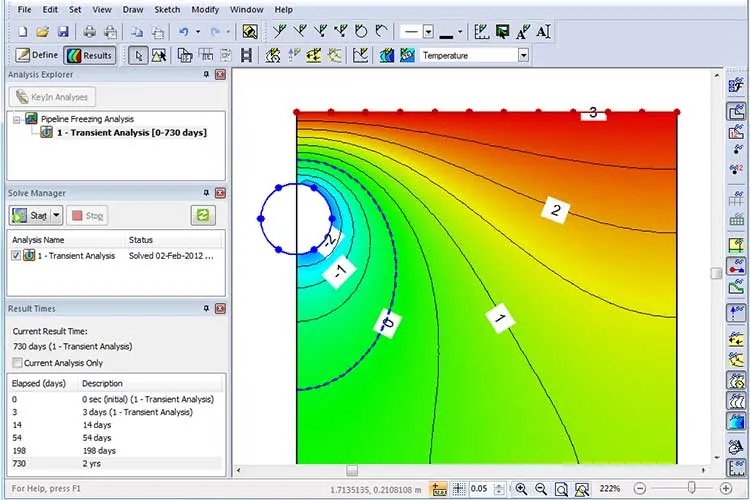Close the Result Times panel
Screen dimensions: 750x500
click(220, 309)
